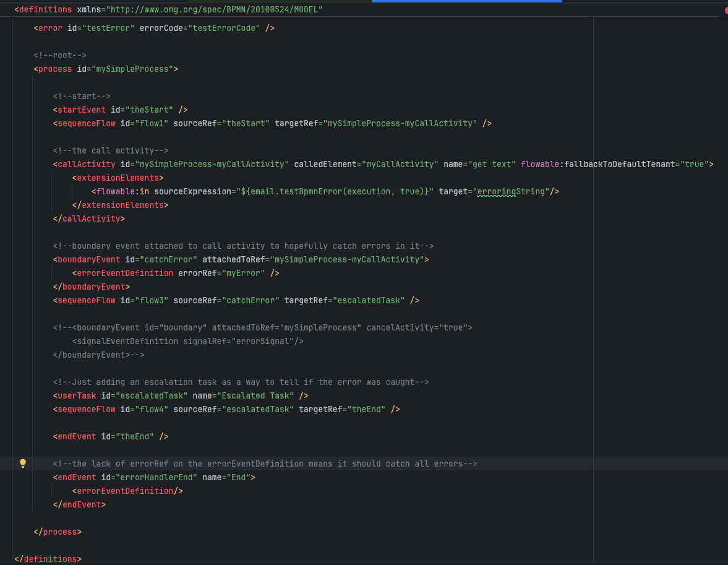Click the underlined erroringString target value

click(511, 192)
